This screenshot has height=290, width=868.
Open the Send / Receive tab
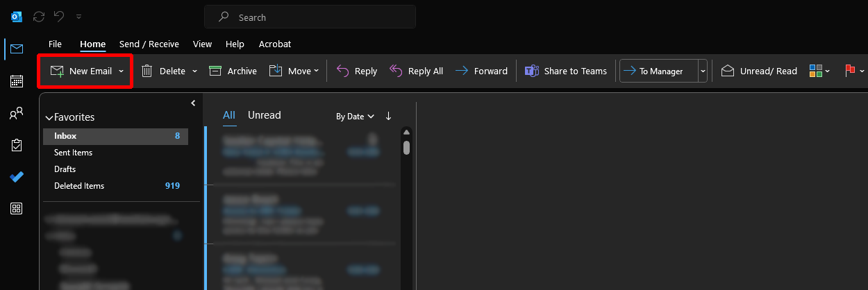[x=149, y=44]
